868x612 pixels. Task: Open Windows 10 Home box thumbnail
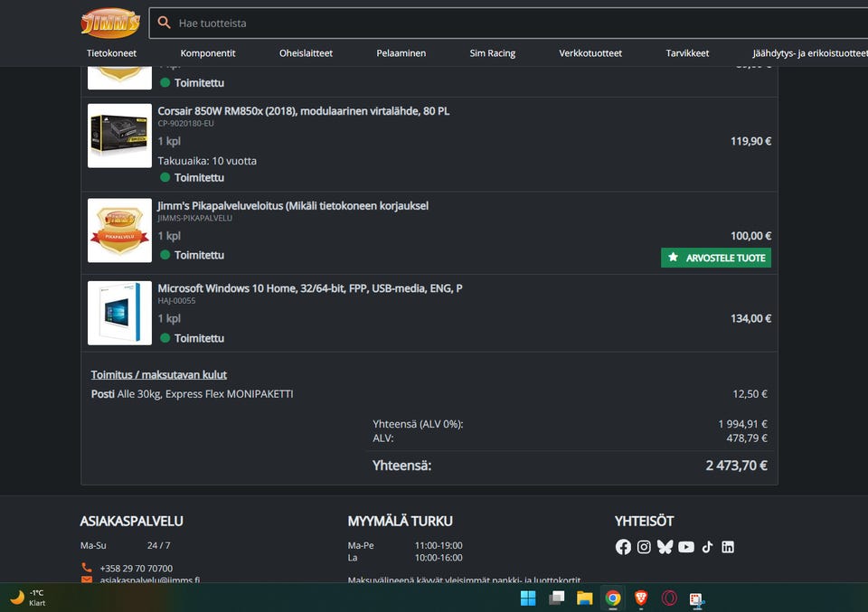click(119, 313)
